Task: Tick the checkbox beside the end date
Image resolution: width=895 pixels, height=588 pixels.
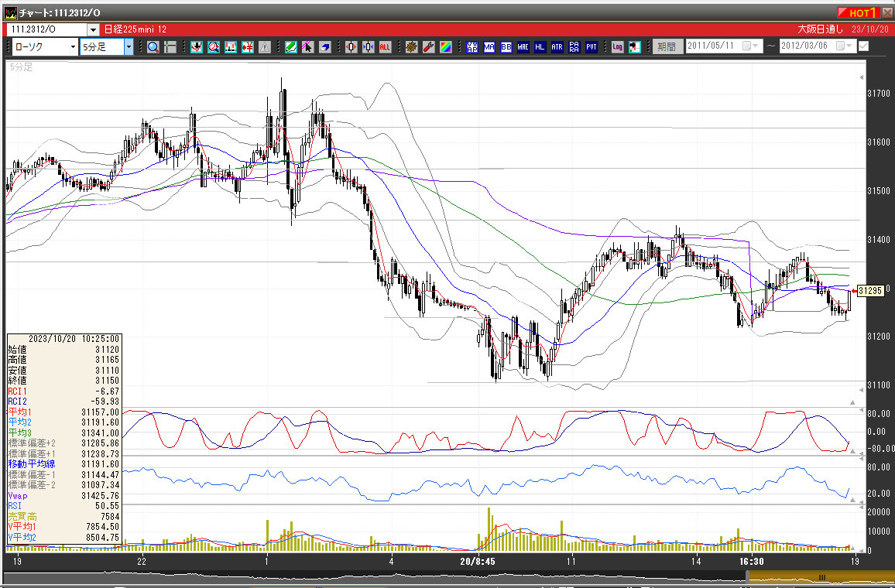Action: click(863, 46)
